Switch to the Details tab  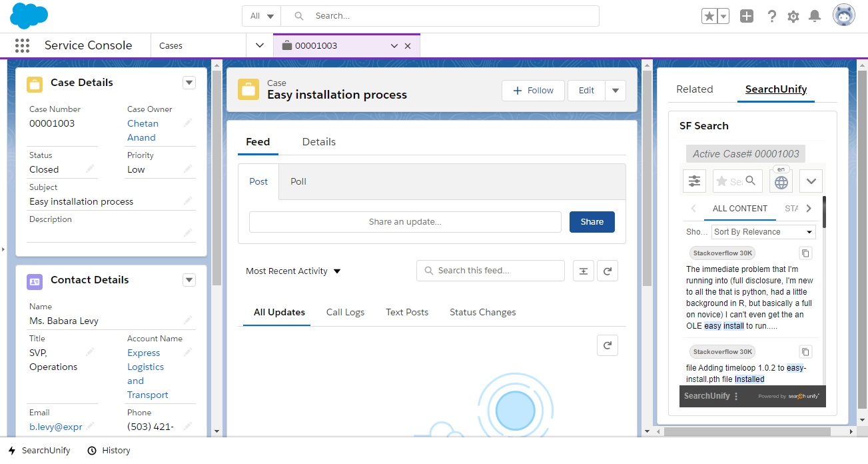(x=318, y=142)
